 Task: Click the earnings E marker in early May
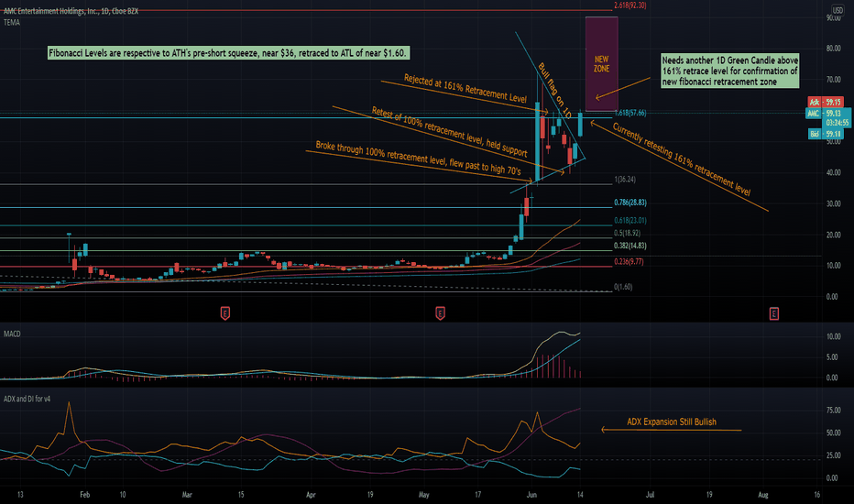(440, 313)
